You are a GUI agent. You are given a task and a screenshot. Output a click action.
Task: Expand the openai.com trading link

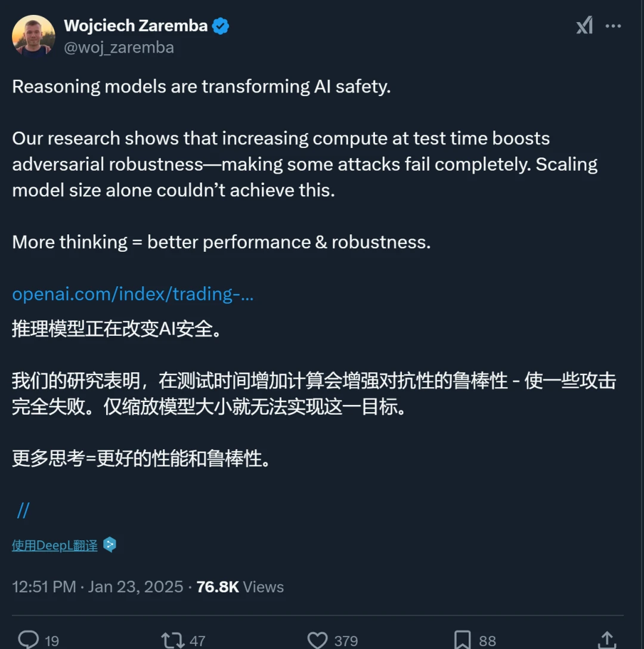[x=132, y=293]
